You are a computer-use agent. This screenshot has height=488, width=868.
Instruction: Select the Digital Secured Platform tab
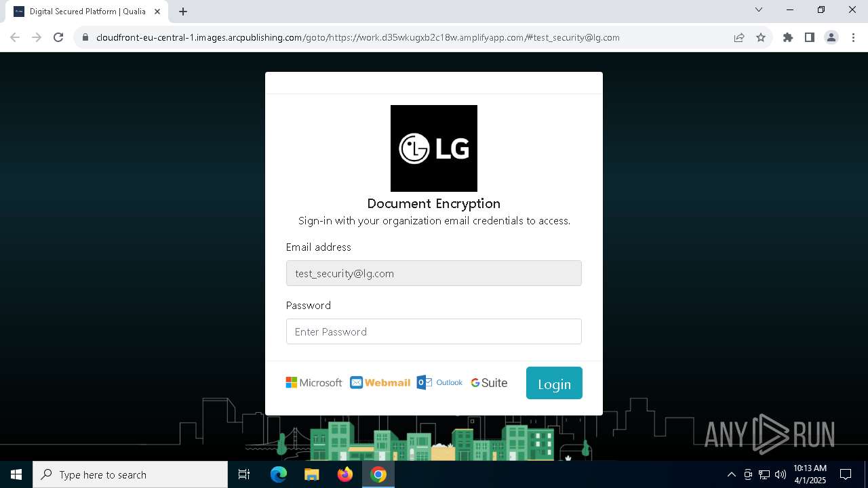click(x=87, y=12)
